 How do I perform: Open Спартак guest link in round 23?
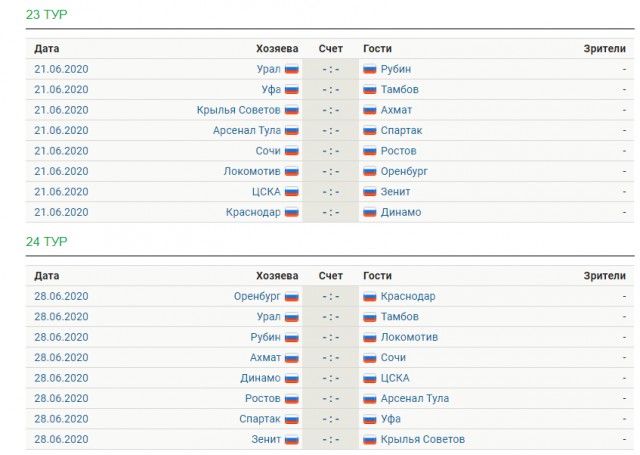click(401, 131)
